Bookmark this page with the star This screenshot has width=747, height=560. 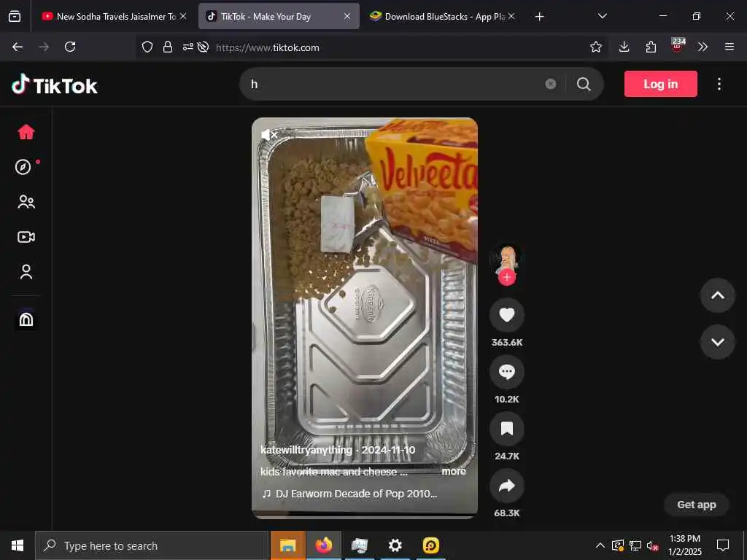[595, 47]
